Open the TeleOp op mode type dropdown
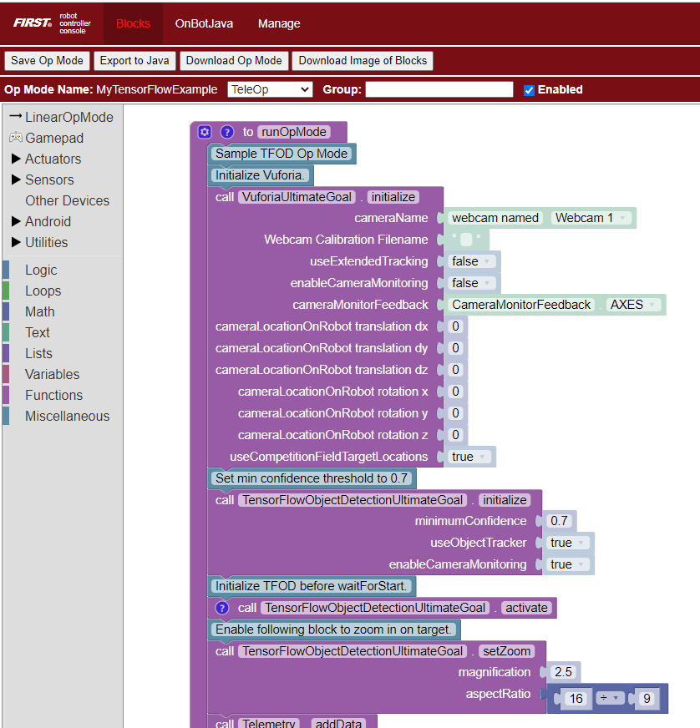700x728 pixels. tap(270, 89)
